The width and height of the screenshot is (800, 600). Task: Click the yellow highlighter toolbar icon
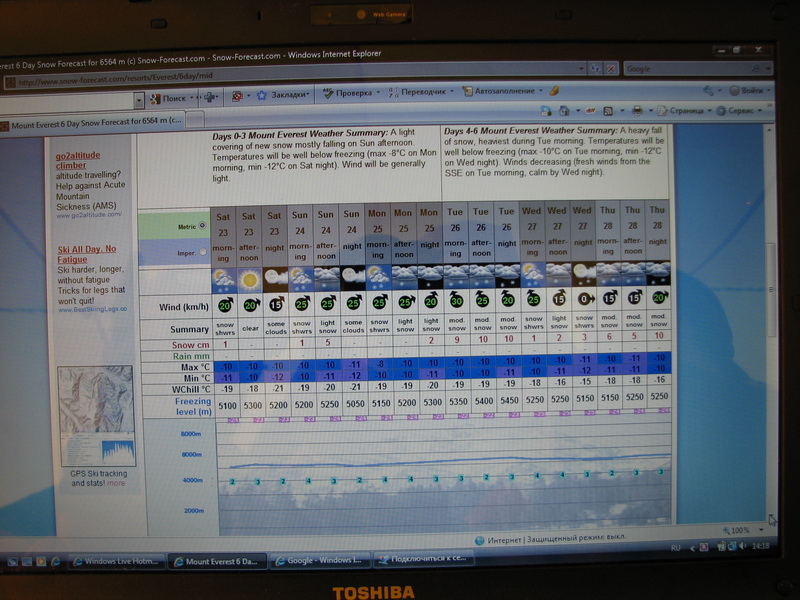tap(554, 91)
